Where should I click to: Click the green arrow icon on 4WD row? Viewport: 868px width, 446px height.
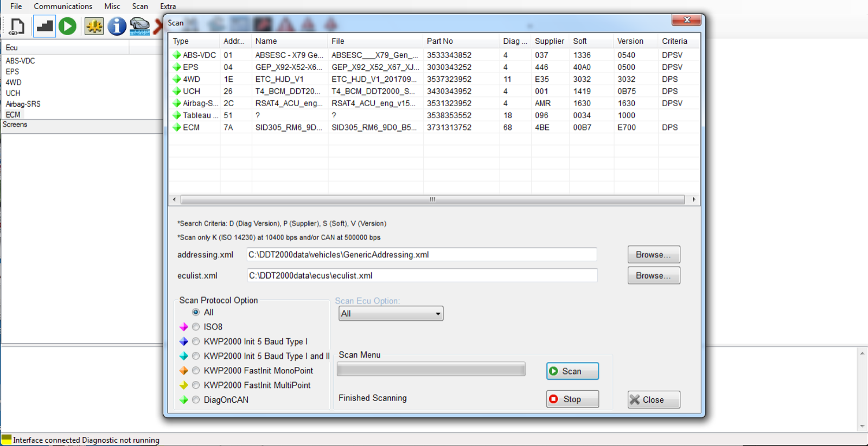(177, 79)
